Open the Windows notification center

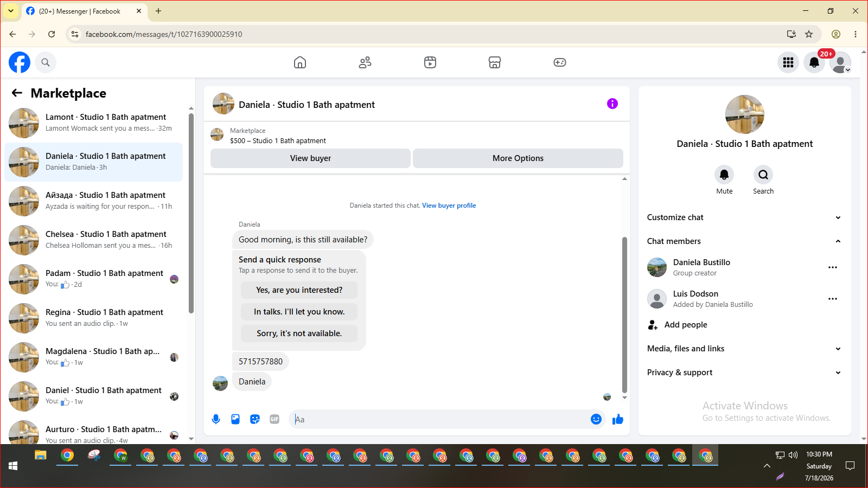850,466
